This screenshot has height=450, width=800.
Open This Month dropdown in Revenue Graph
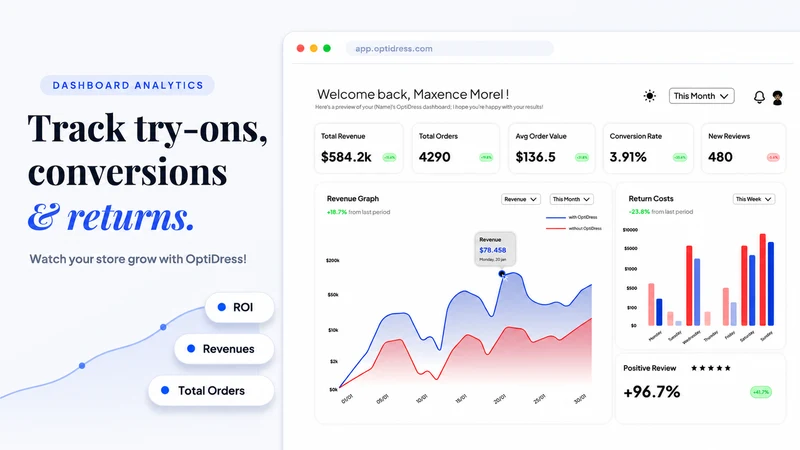coord(571,199)
